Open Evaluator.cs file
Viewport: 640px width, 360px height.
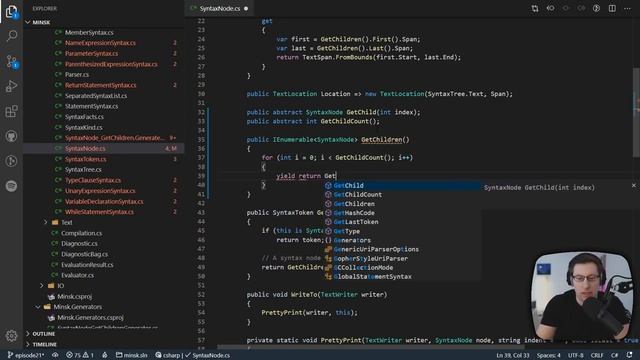(x=77, y=275)
